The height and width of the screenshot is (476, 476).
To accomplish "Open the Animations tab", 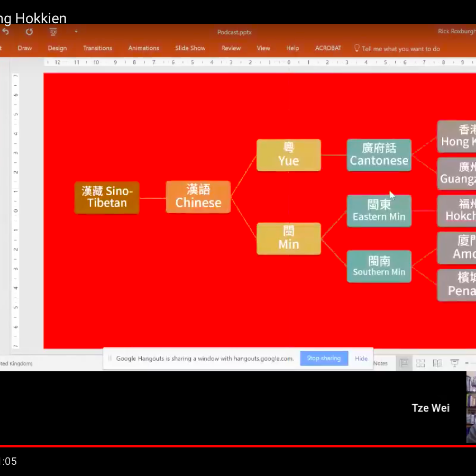I will tap(144, 48).
